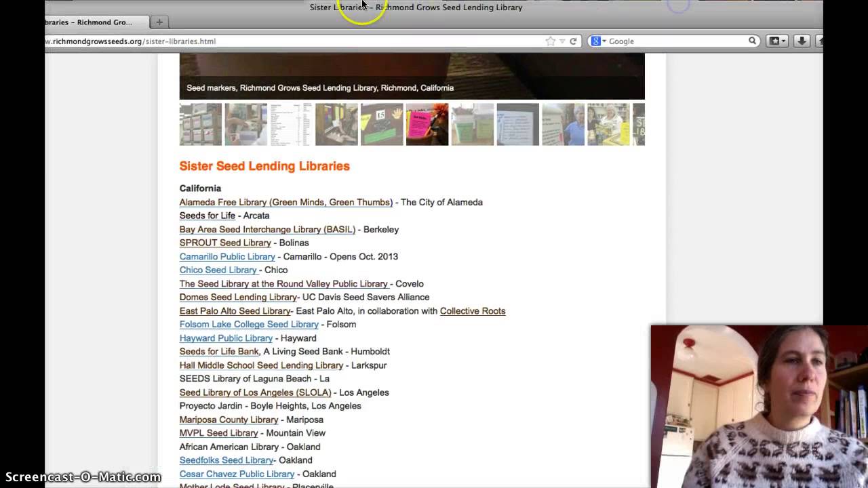Open Bay Area Seed Interchange Library link
868x488 pixels.
tap(267, 229)
